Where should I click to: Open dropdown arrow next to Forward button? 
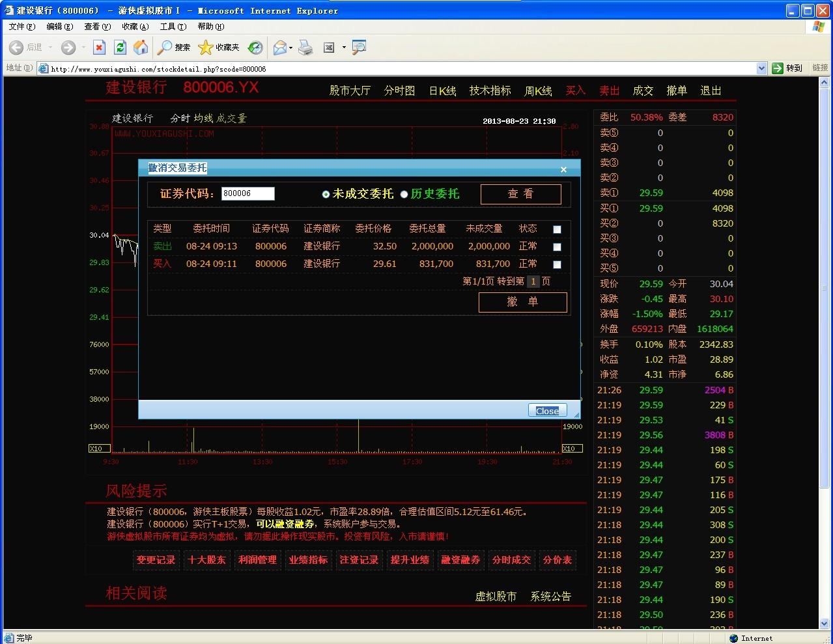(x=83, y=48)
